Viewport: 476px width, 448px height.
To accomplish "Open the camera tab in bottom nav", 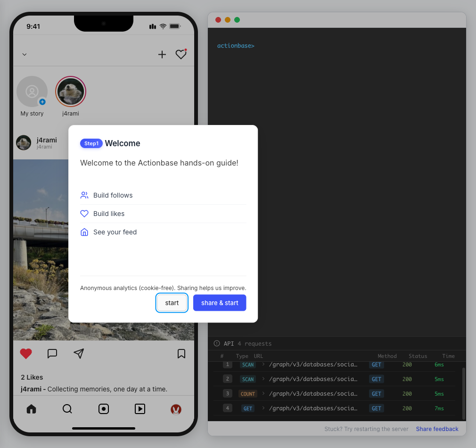I will [x=104, y=409].
